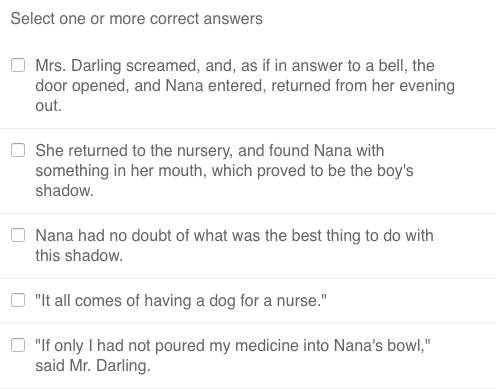Enable the checkbox for 'Nana had no doubt' answer
Screen dimensions: 496x389
coord(18,235)
